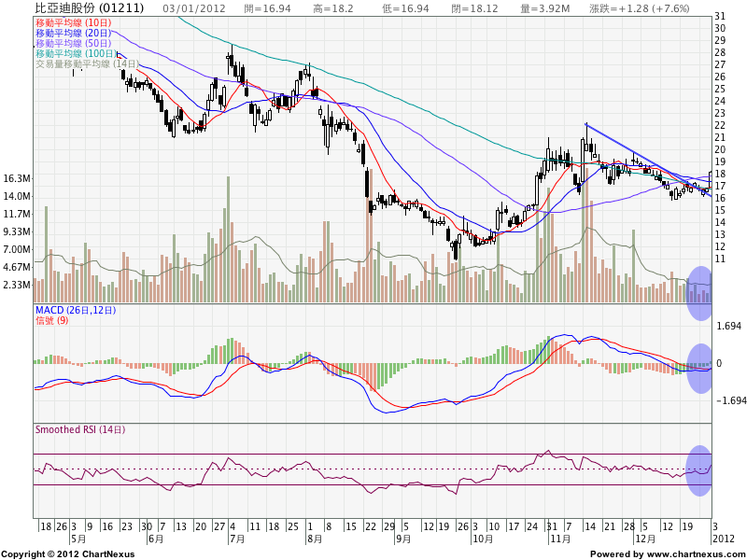Screen dimensions: 747x560
Task: Click price axis label 23 on right
Action: 720,113
